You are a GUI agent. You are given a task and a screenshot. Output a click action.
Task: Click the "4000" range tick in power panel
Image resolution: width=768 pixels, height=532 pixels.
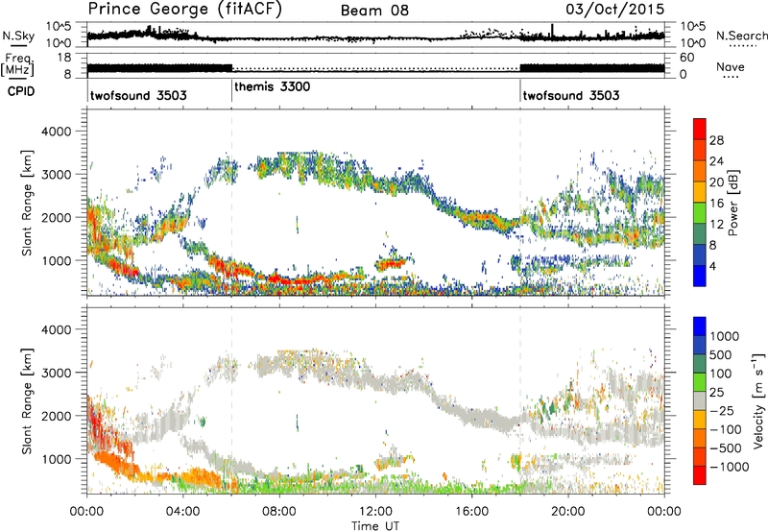(56, 132)
